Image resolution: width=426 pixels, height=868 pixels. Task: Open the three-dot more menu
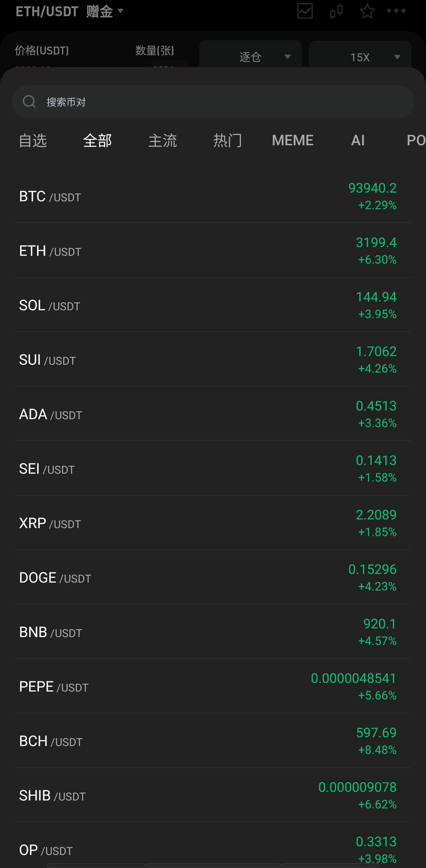[x=396, y=11]
